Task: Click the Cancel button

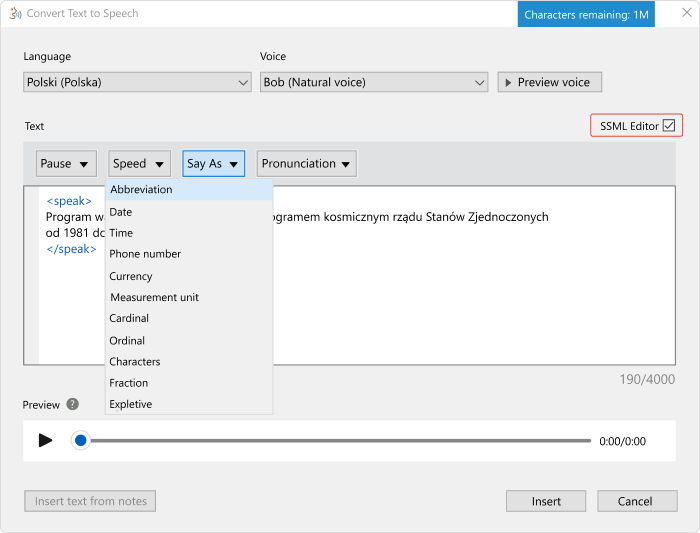Action: coord(637,501)
